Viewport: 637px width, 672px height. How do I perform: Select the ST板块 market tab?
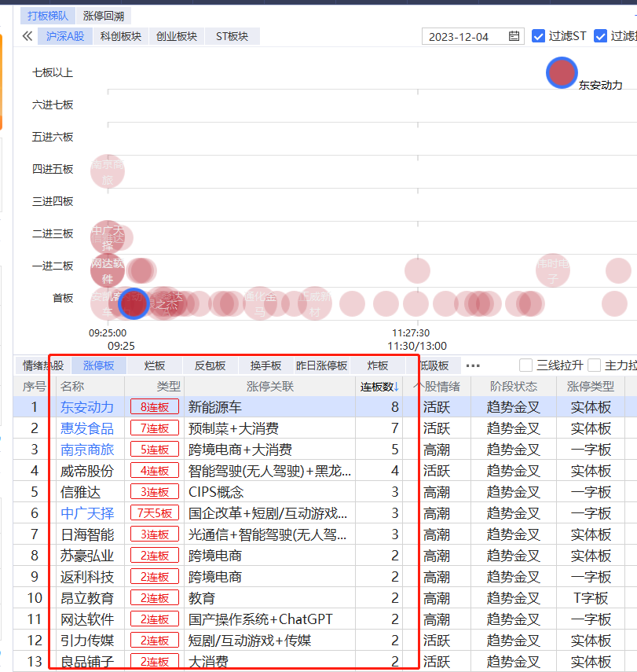(x=232, y=36)
